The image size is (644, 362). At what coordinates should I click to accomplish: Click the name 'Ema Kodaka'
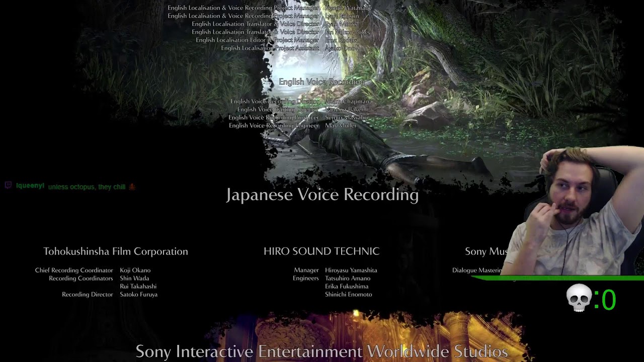(x=342, y=40)
